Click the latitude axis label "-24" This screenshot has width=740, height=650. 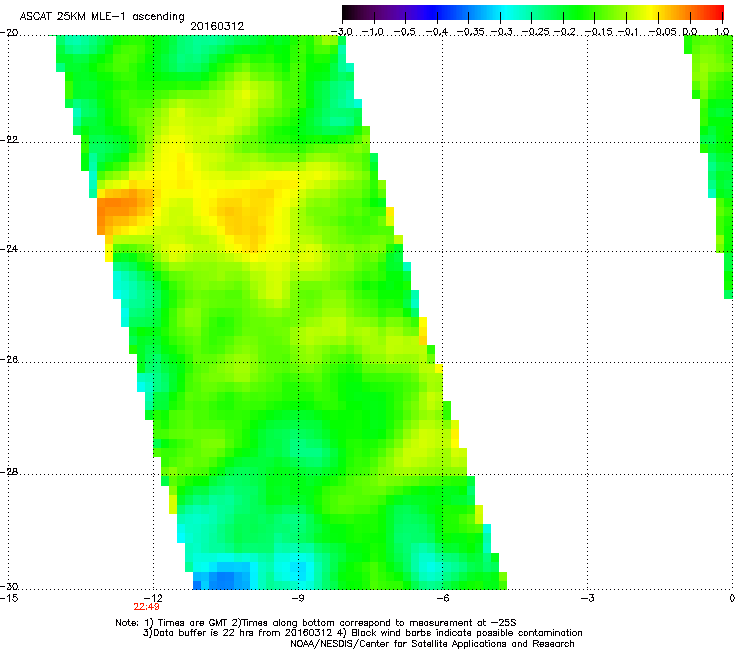click(x=10, y=248)
